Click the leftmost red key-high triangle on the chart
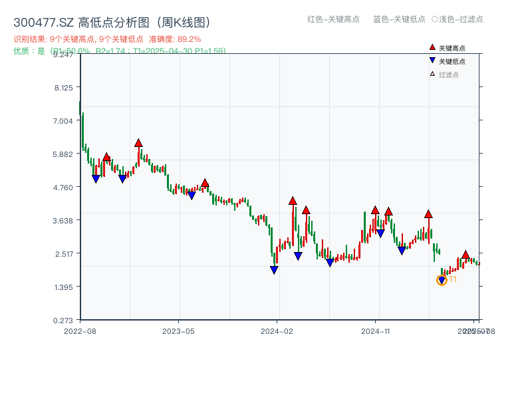The width and height of the screenshot is (532, 399). click(106, 158)
